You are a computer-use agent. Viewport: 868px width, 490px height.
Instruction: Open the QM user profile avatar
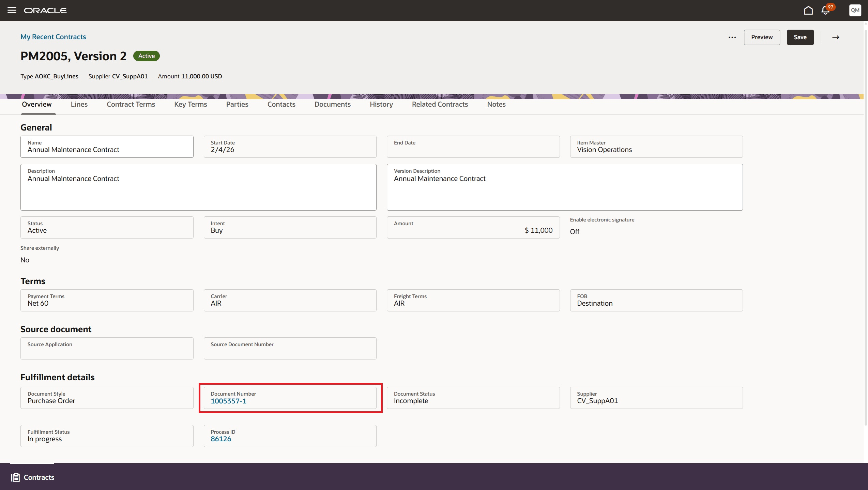click(855, 10)
